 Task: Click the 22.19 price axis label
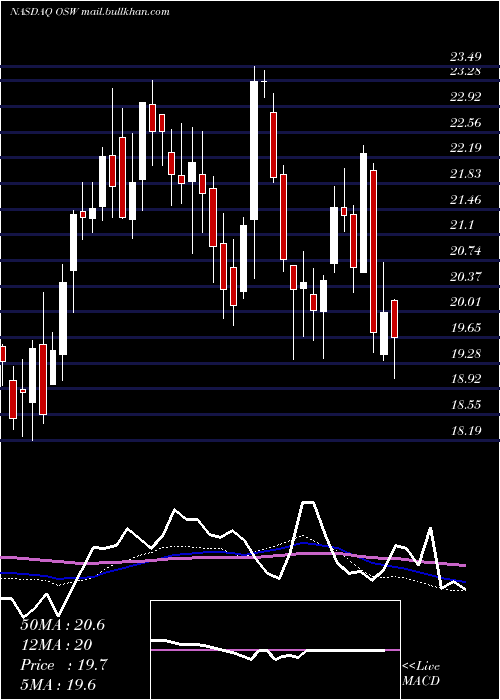(466, 148)
